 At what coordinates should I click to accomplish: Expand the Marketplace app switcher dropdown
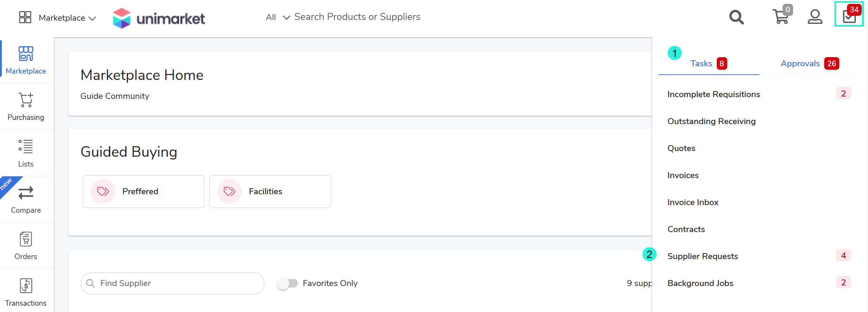58,18
